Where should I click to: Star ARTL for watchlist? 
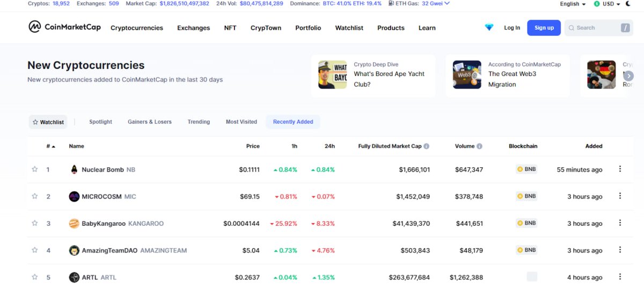tap(35, 277)
